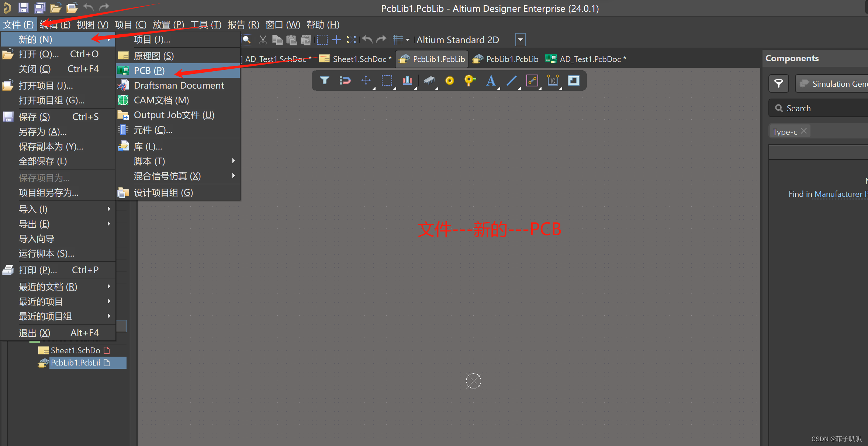The image size is (868, 446).
Task: Click the selection filter funnel icon
Action: (x=324, y=80)
